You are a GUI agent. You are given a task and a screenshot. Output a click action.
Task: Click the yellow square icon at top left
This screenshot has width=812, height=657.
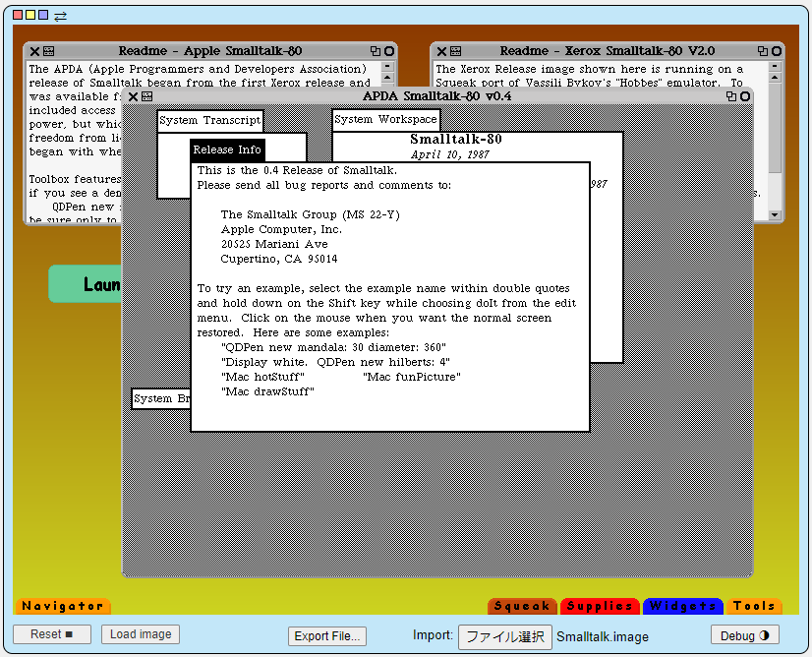30,16
